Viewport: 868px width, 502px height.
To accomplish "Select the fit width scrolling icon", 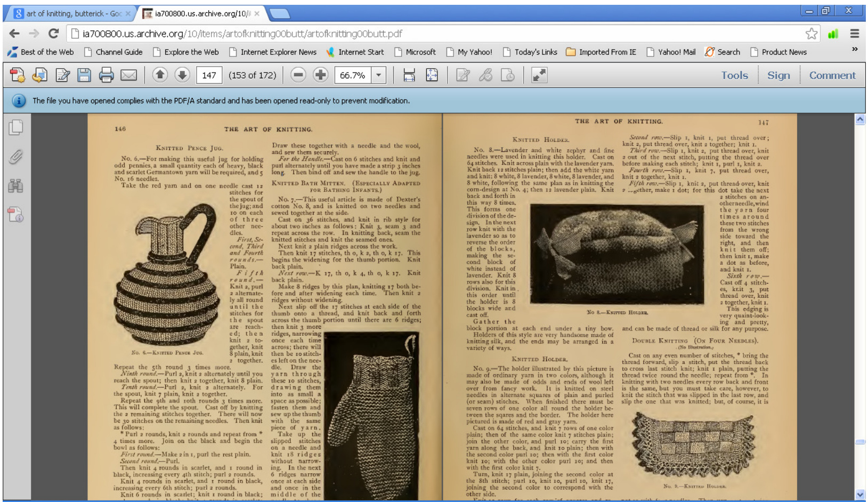I will point(409,75).
